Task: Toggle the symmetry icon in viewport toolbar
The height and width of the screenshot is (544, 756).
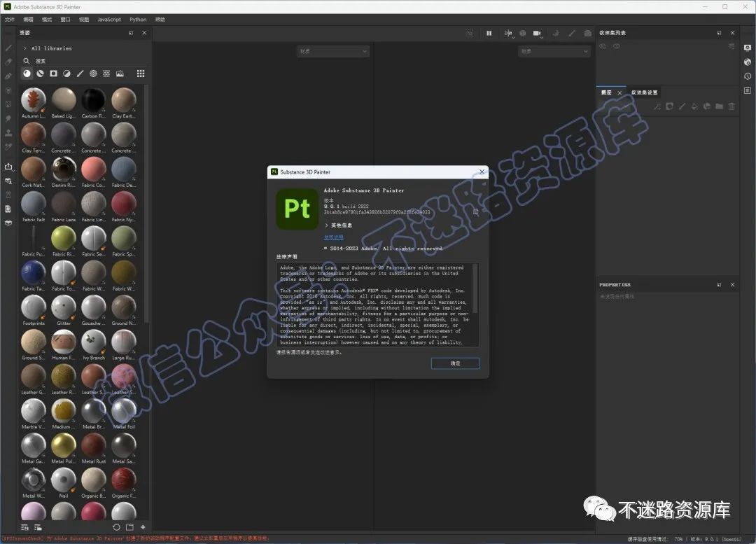Action: pyautogui.click(x=507, y=34)
